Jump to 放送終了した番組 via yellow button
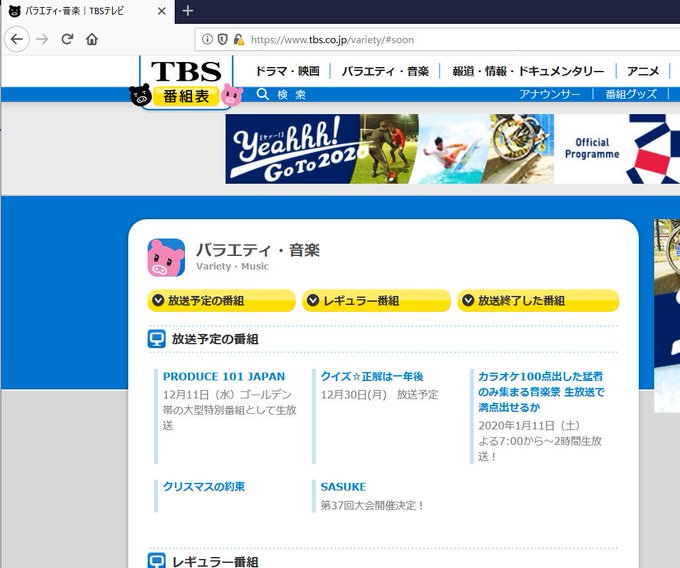Screen dimensions: 680x568 [538, 300]
